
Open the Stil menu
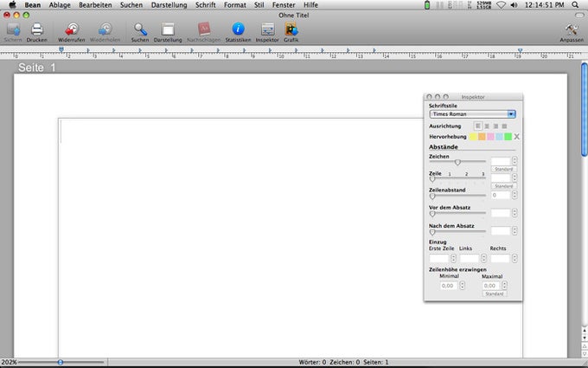[259, 5]
